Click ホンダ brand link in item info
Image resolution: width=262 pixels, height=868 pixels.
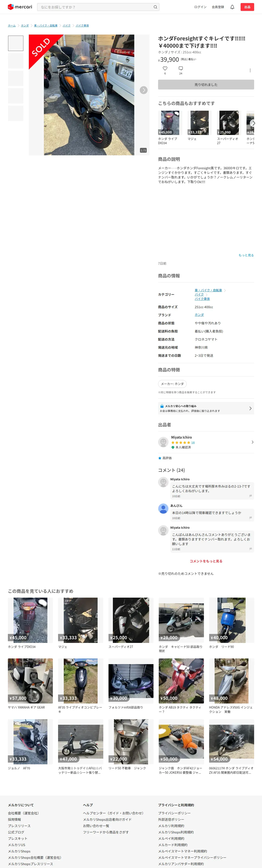coord(199,315)
